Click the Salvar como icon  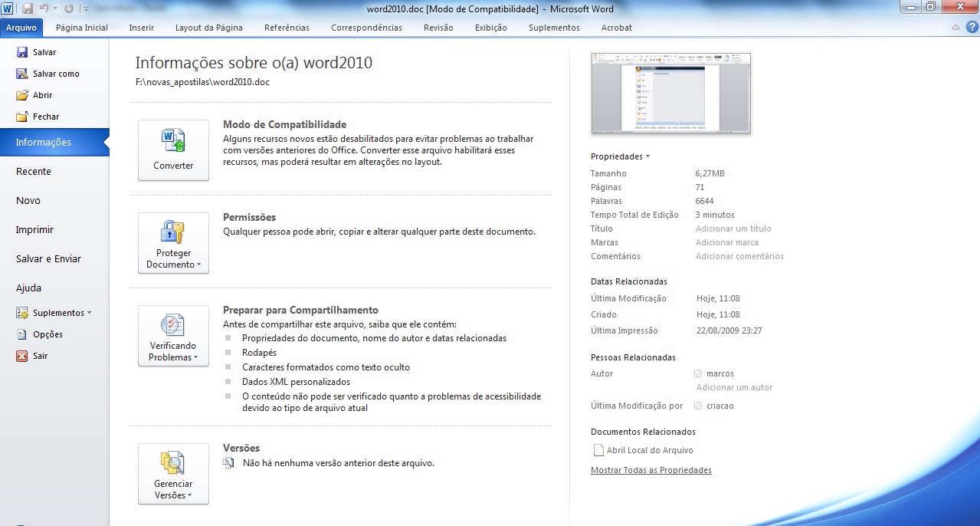pyautogui.click(x=22, y=74)
